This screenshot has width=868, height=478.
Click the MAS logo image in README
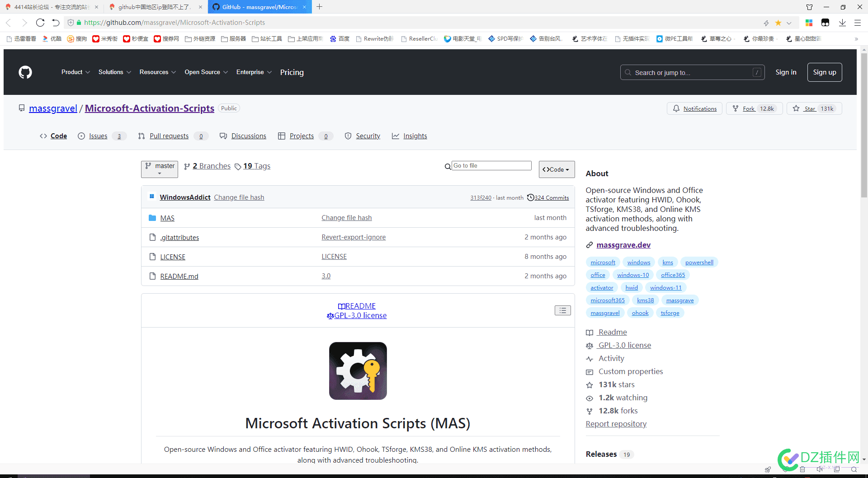(358, 371)
